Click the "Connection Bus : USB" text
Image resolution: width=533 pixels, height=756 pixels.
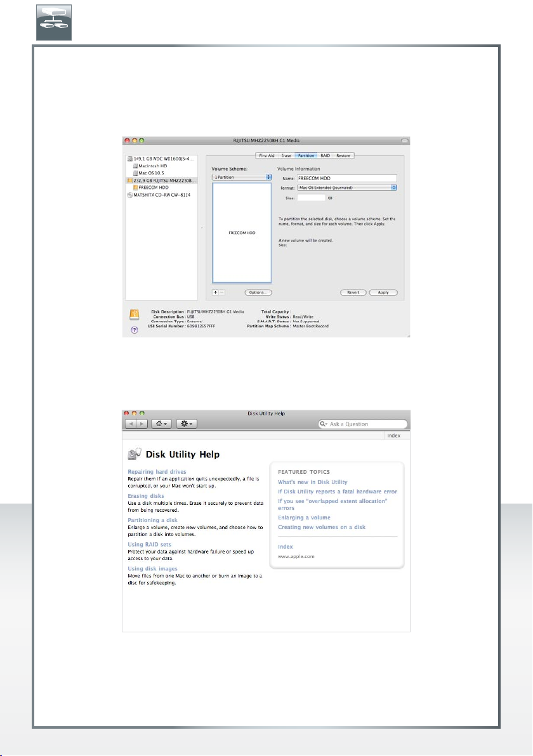click(x=174, y=316)
